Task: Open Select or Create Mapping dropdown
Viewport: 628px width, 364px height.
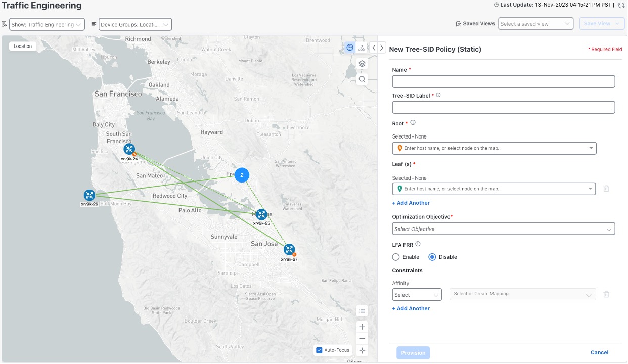Action: click(523, 294)
